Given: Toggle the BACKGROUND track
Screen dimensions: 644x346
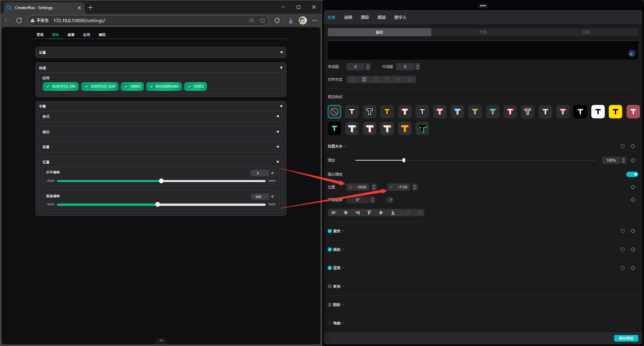Looking at the screenshot, I should tap(164, 86).
